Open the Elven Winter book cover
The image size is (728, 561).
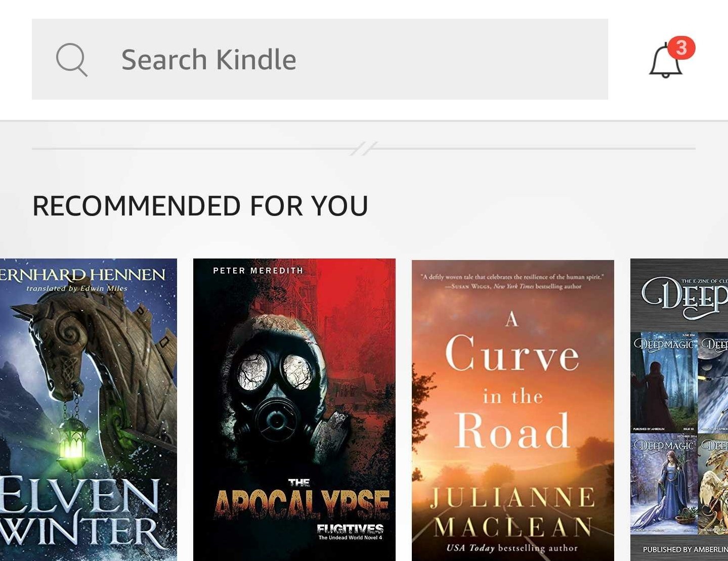(89, 410)
